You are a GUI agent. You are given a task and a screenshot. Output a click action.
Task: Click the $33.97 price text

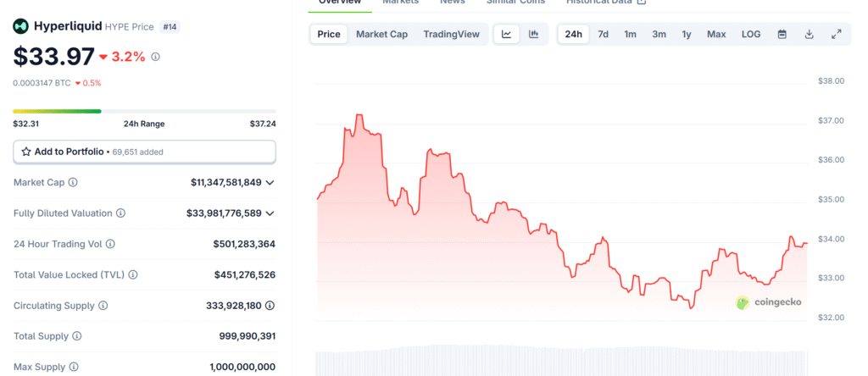point(53,57)
